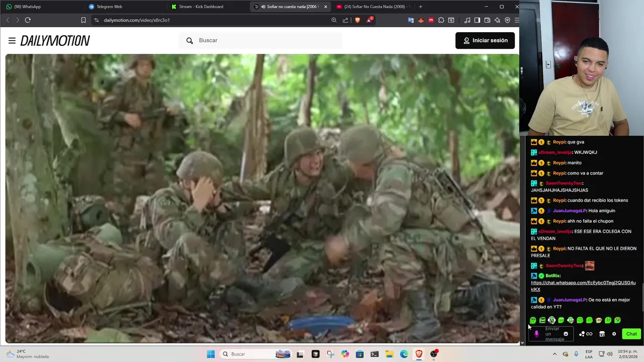Open Terminal from the taskbar
This screenshot has width=644, height=362.
pyautogui.click(x=374, y=354)
